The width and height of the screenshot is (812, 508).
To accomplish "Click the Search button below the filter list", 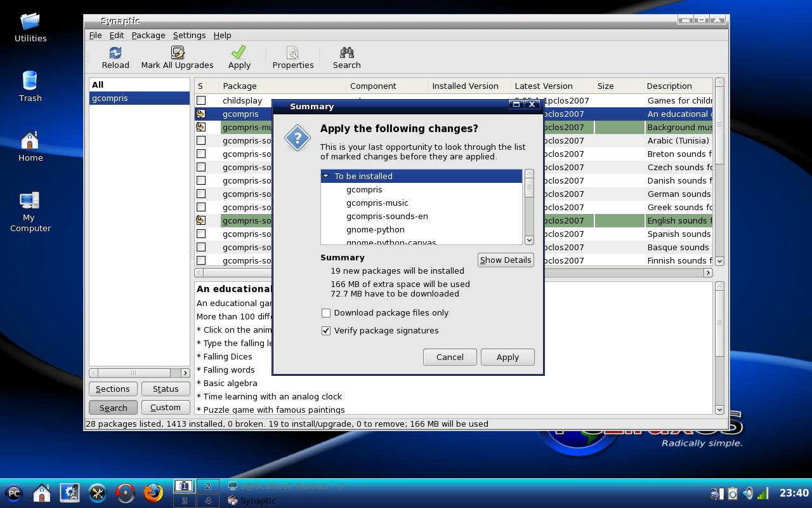I will [x=113, y=408].
